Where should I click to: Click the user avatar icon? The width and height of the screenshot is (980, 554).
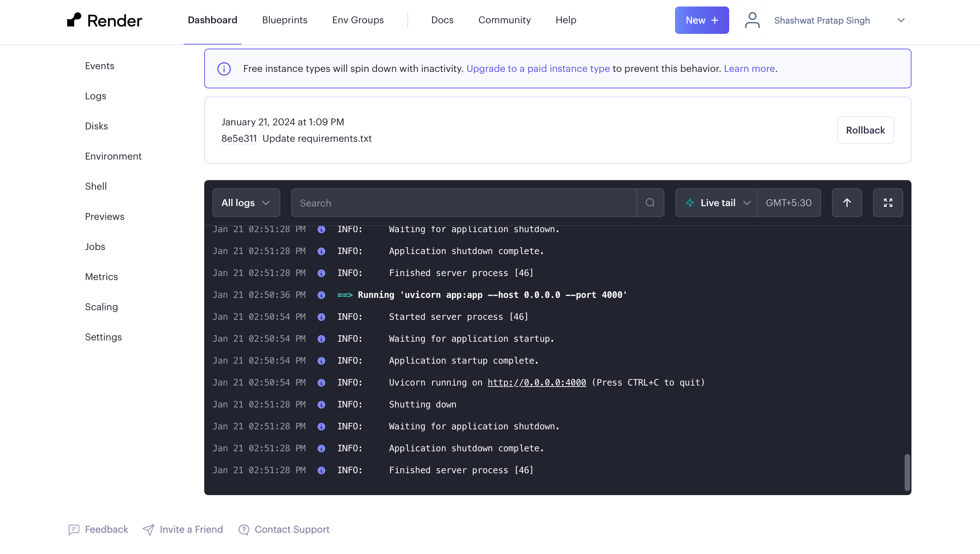[x=752, y=20]
